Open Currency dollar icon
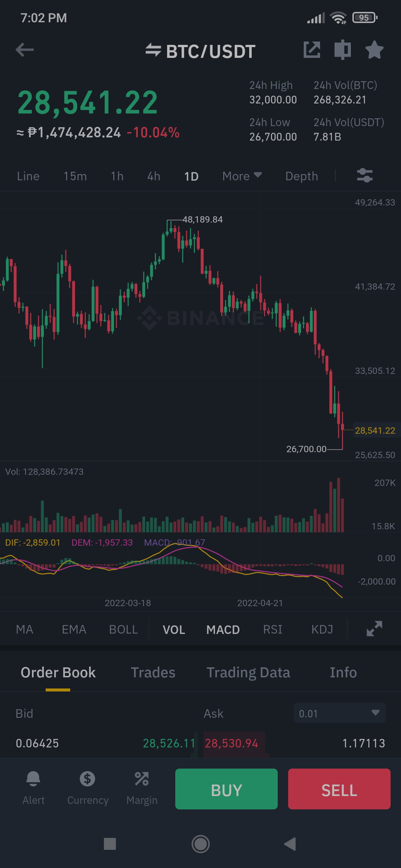Screen dimensions: 401x868 (x=88, y=778)
